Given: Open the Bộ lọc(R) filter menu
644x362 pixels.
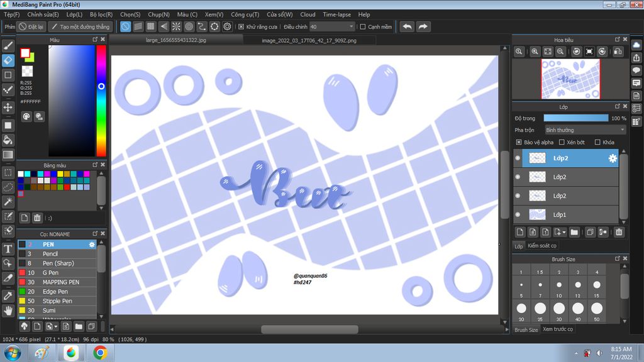Looking at the screenshot, I should 101,14.
